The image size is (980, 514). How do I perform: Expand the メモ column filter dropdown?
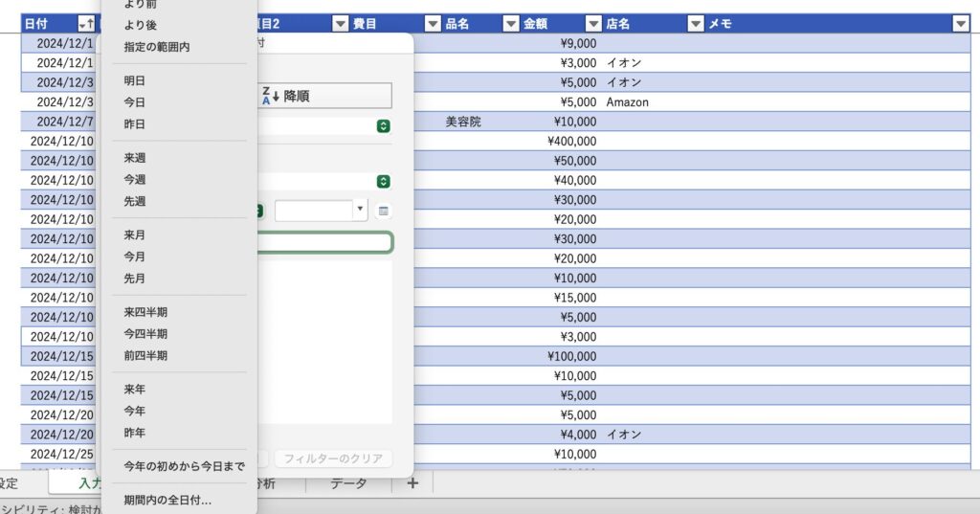coord(961,24)
